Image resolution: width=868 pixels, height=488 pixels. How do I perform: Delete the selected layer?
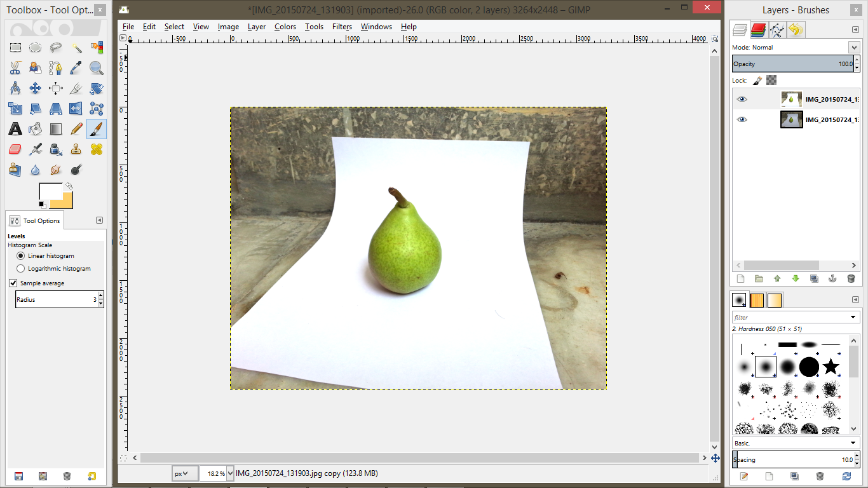[850, 278]
